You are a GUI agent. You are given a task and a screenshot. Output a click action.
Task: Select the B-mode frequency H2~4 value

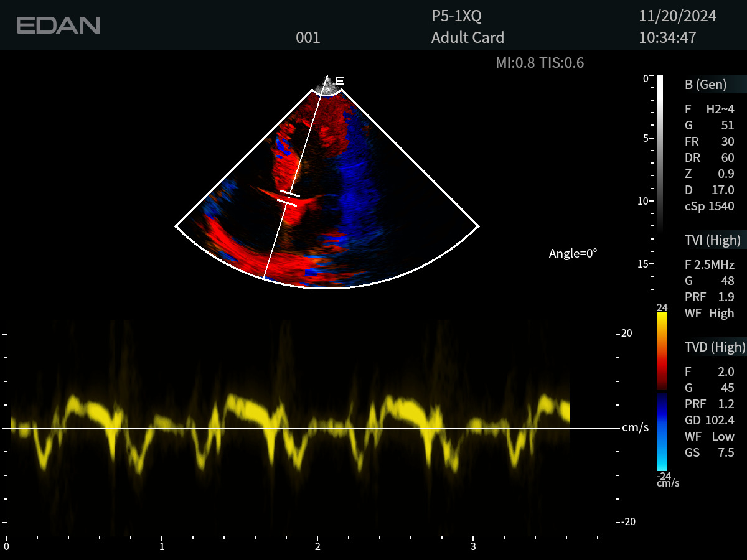click(720, 109)
